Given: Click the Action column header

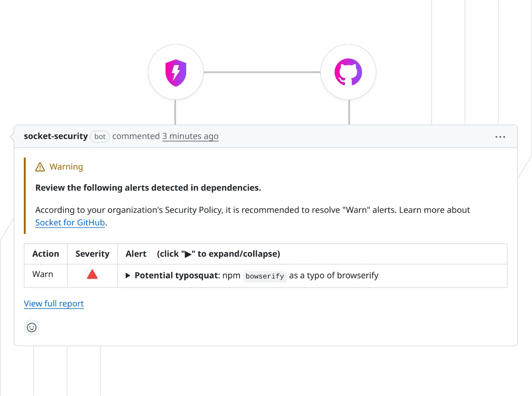Looking at the screenshot, I should (45, 254).
